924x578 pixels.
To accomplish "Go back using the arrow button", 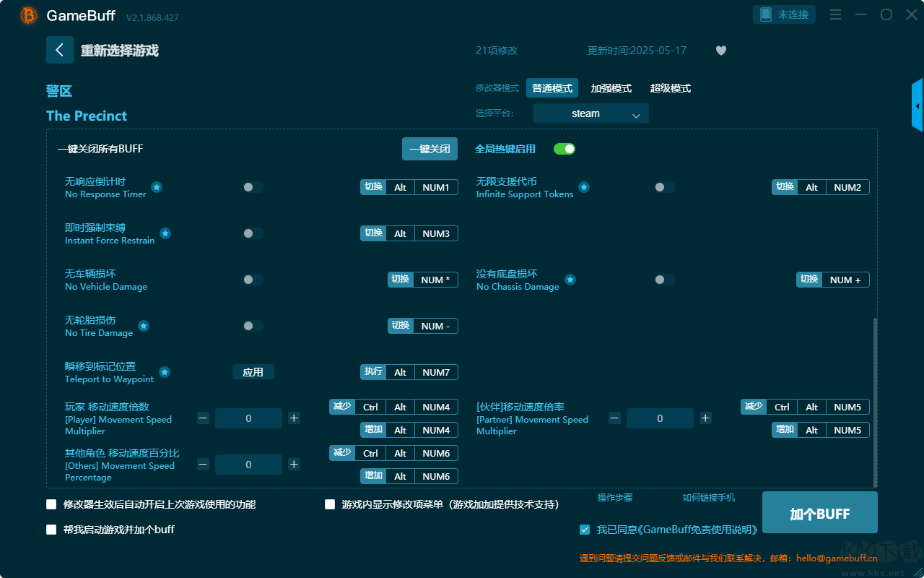I will (60, 50).
